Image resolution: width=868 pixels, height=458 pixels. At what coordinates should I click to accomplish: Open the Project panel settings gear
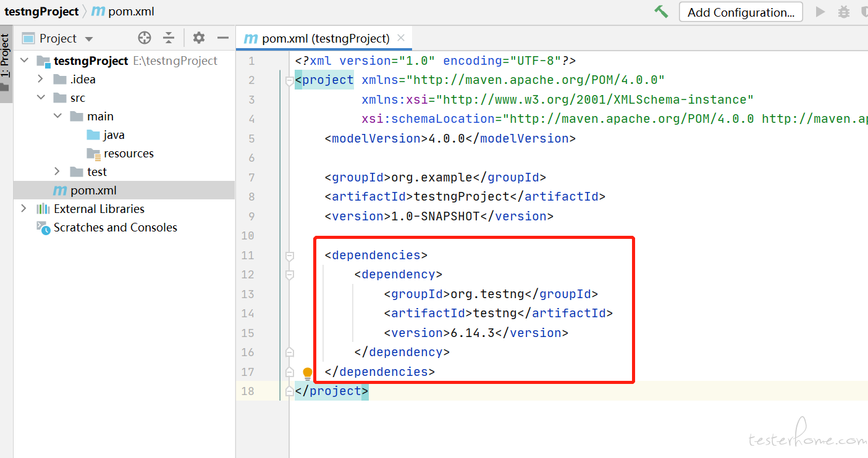tap(198, 38)
